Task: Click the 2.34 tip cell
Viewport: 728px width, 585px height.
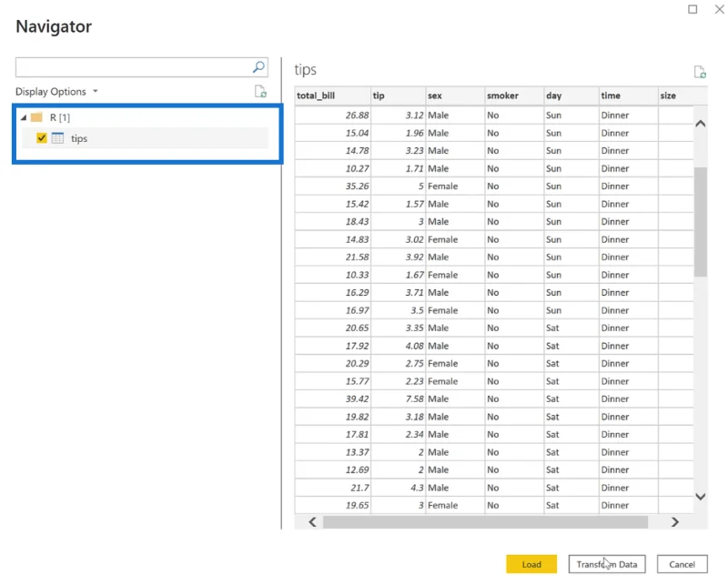Action: click(x=398, y=435)
